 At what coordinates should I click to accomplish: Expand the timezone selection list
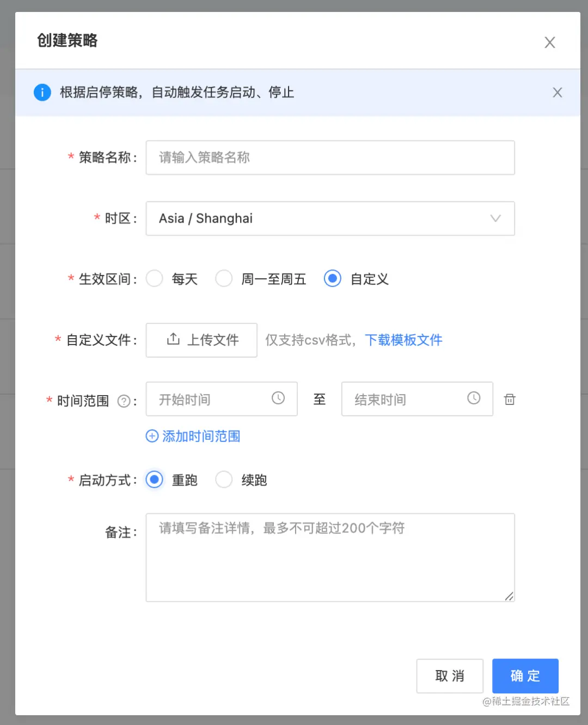(x=330, y=218)
